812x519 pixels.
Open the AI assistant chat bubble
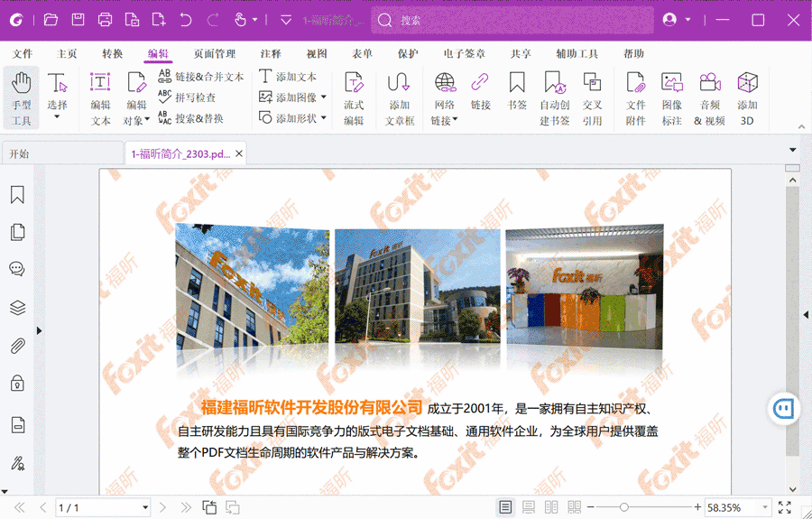[783, 409]
